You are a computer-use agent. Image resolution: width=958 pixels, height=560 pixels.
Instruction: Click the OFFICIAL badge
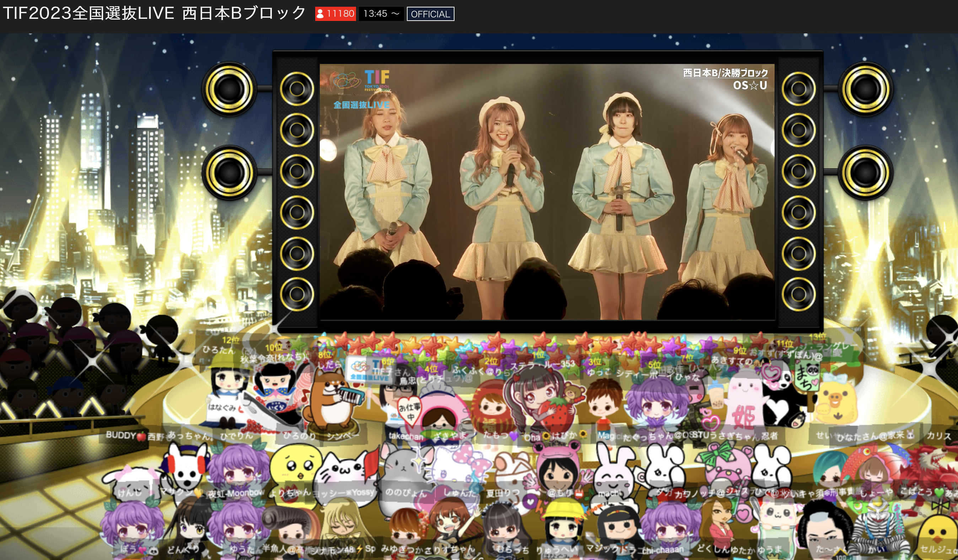(430, 14)
